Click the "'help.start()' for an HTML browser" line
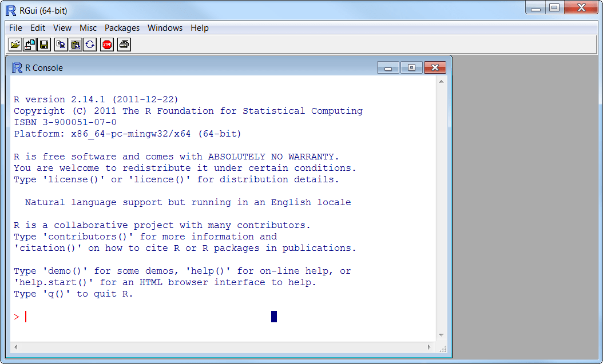Screen dimensions: 603x364 165,283
